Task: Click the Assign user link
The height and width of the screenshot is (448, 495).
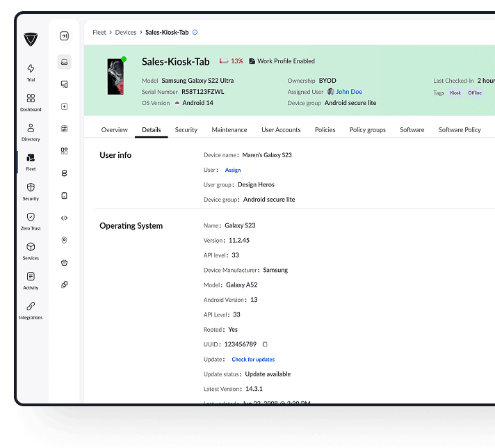Action: [x=233, y=170]
